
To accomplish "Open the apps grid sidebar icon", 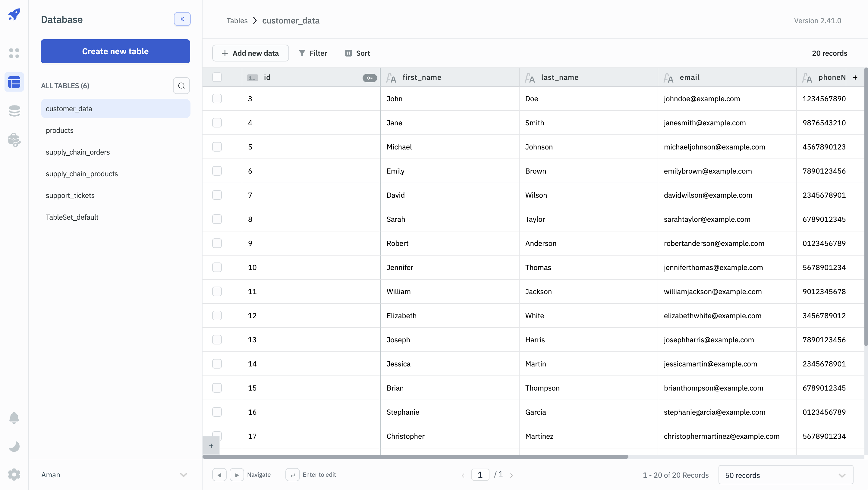I will 14,53.
